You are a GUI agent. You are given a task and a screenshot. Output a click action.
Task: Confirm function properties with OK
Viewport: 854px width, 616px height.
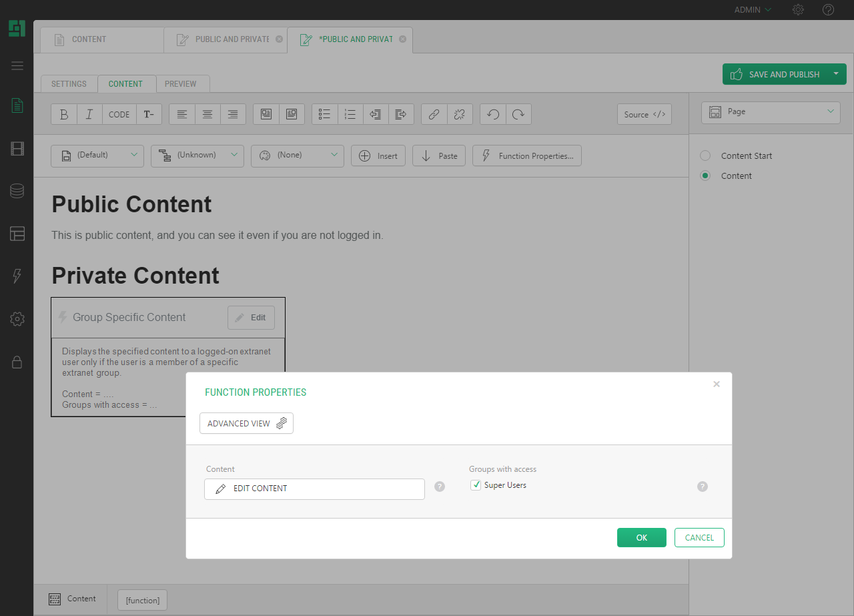tap(641, 537)
